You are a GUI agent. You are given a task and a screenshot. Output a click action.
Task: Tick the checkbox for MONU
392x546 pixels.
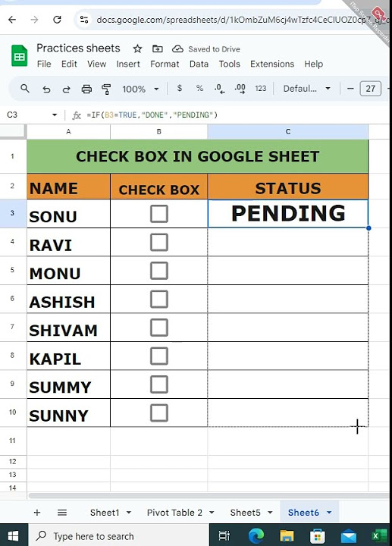pyautogui.click(x=159, y=271)
